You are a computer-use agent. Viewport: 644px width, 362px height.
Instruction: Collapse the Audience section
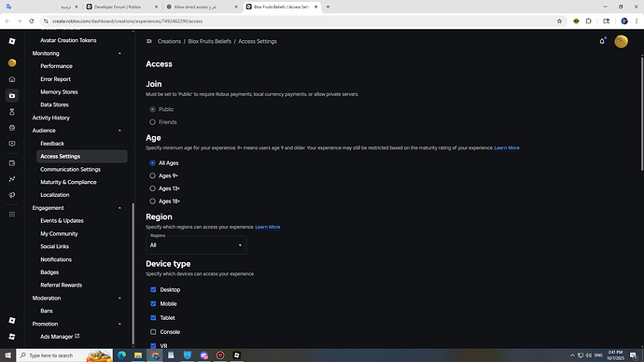[x=119, y=131]
